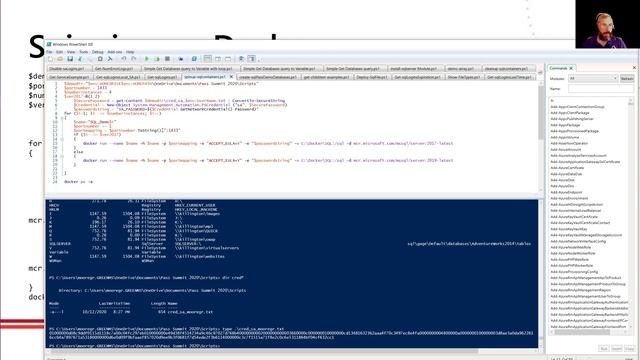Switch to Get-sqlLogins.ps1 tab
Viewport: 640px width, 360px height.
click(162, 77)
